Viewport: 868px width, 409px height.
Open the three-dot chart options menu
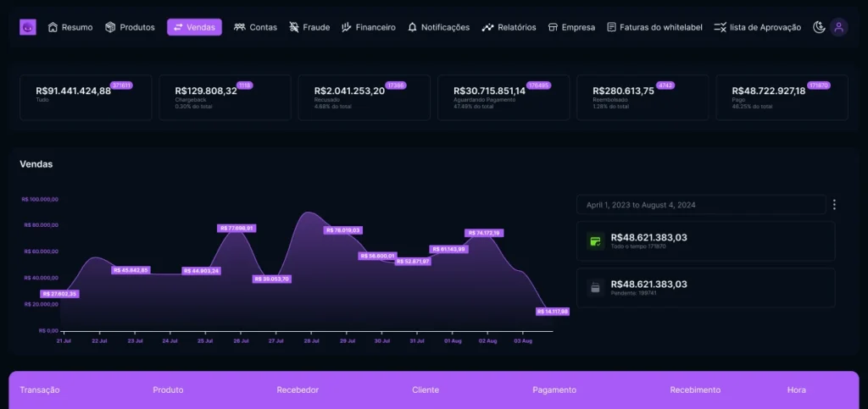tap(835, 205)
